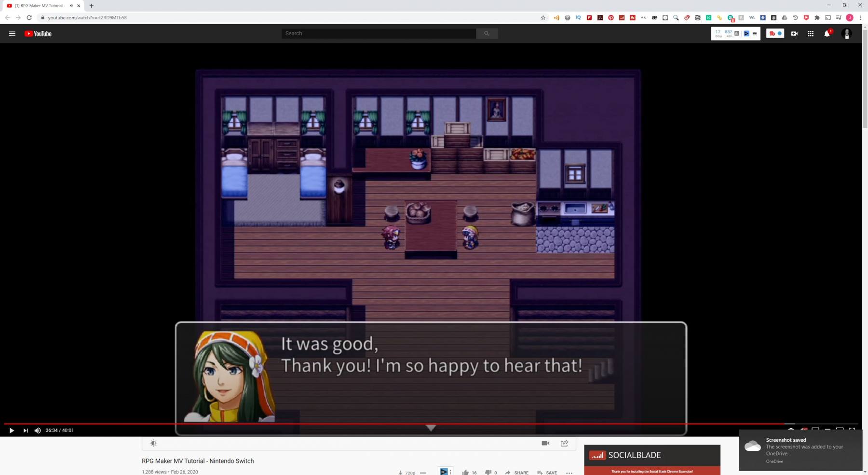
Task: Focus the YouTube search field
Action: (x=379, y=33)
